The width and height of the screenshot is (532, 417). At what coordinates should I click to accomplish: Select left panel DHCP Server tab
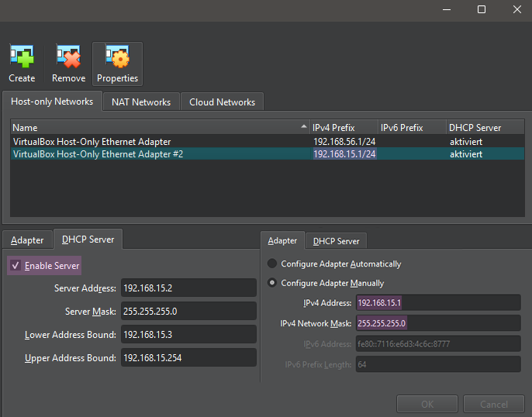[x=88, y=240]
